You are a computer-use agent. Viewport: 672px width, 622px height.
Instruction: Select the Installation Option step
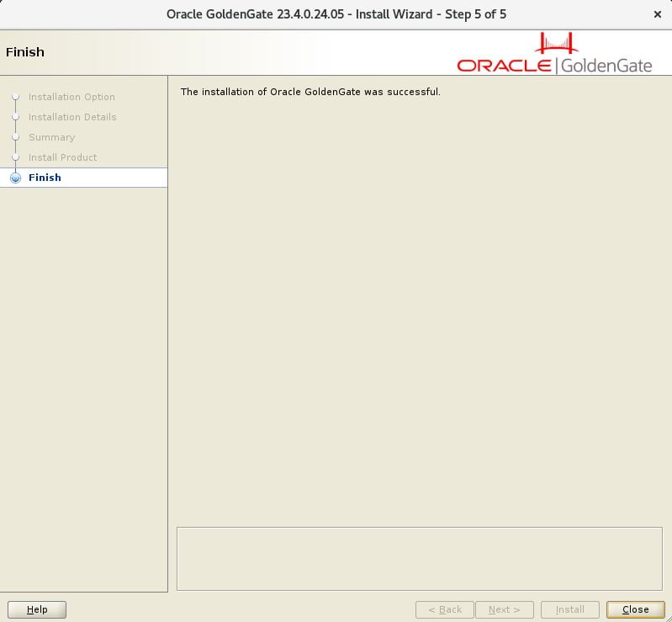(71, 97)
